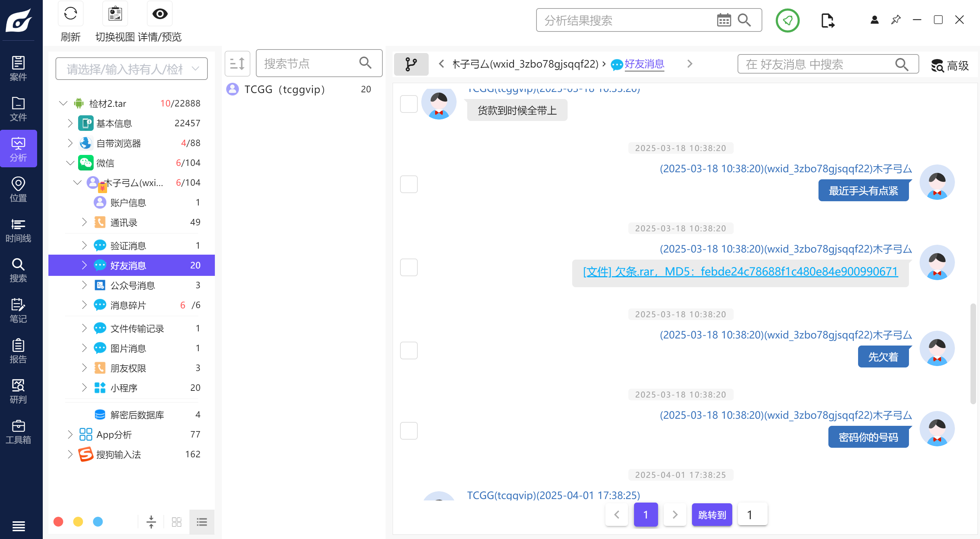Click the 好友消息 breadcrumb link

(x=644, y=64)
